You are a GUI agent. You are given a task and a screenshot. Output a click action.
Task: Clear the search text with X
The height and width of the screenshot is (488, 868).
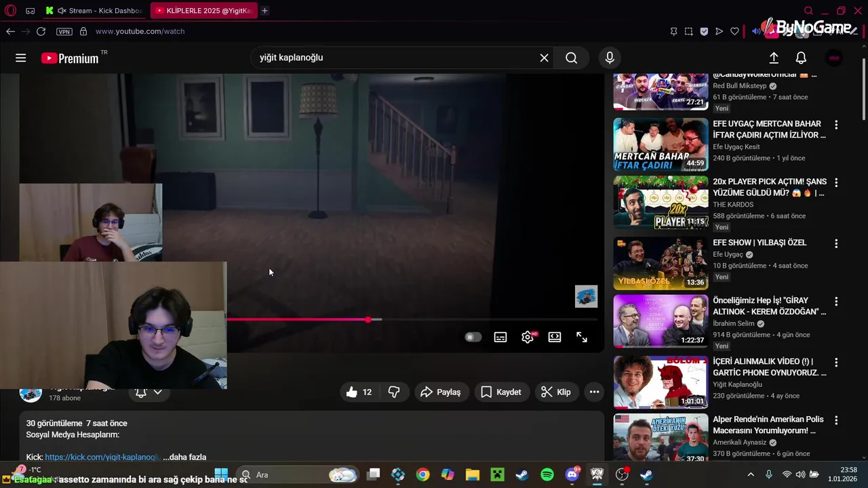[x=544, y=58]
